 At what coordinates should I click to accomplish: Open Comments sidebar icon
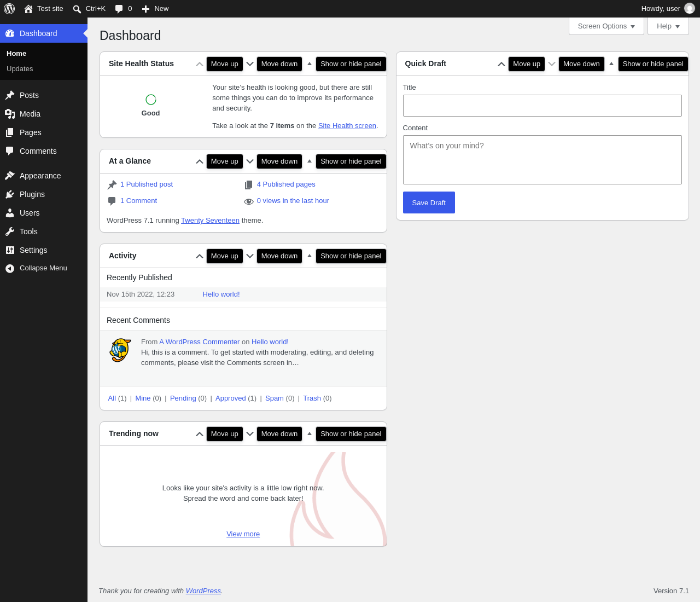[10, 151]
